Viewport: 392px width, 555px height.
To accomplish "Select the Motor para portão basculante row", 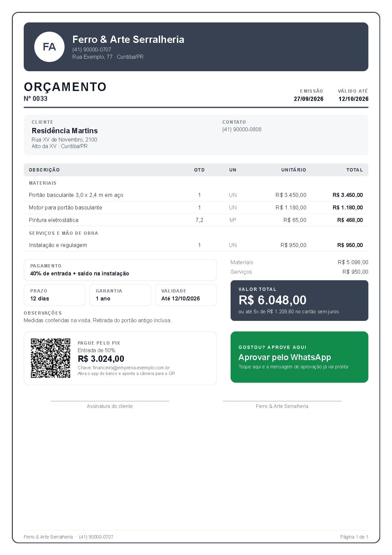I will click(x=196, y=207).
